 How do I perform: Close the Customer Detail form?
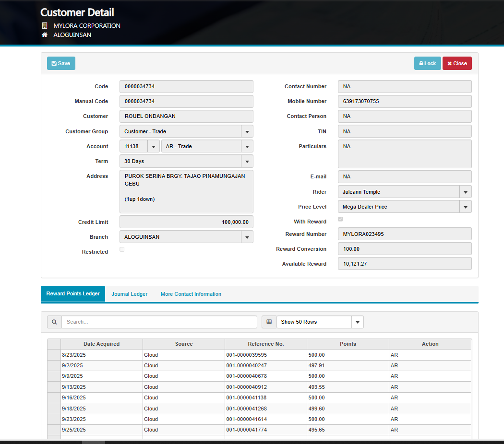point(456,63)
